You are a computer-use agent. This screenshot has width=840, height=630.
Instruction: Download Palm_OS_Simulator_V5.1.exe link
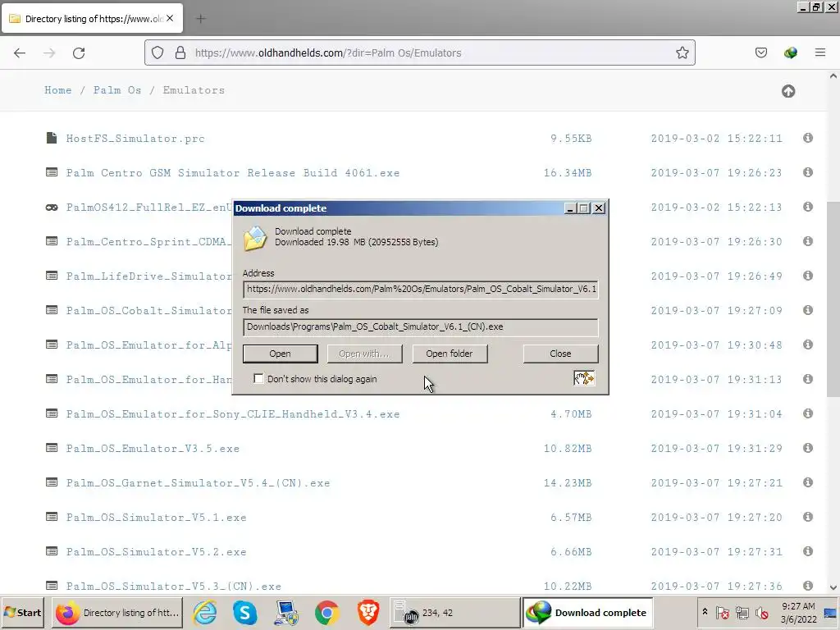(157, 518)
